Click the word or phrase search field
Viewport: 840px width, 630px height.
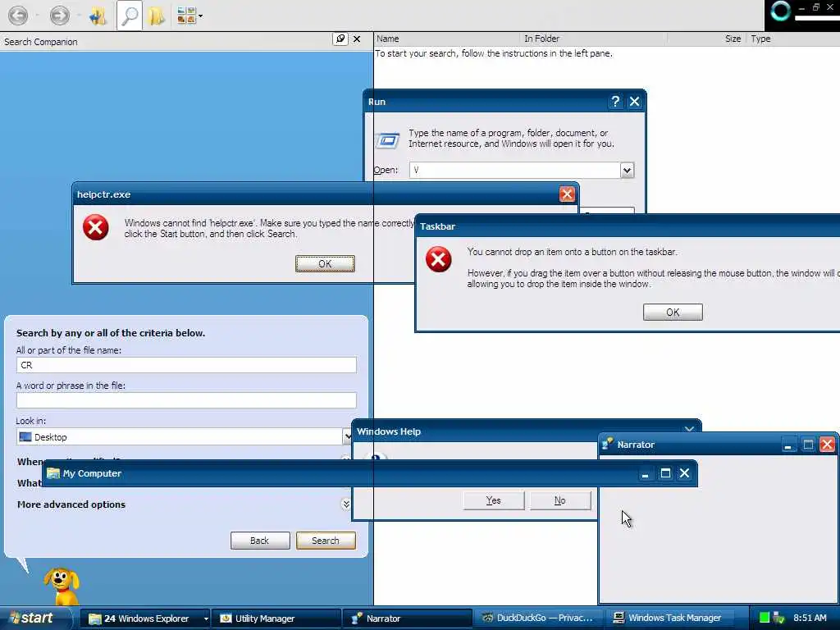pos(186,400)
